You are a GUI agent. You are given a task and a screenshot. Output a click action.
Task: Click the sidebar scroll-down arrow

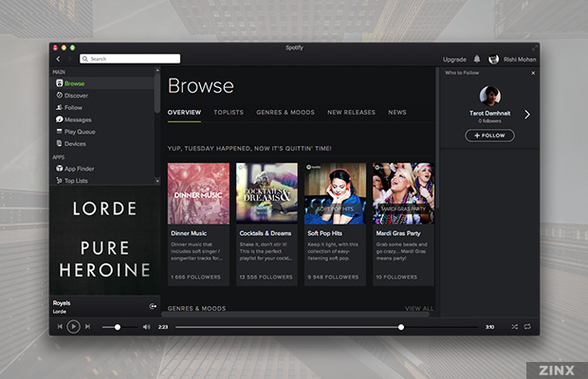pos(157,181)
